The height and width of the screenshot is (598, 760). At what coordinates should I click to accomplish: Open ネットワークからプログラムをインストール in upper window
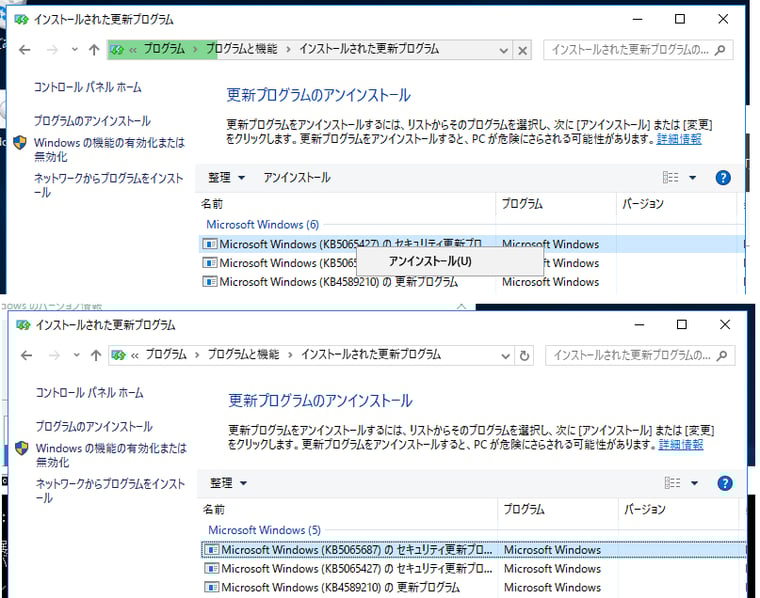coord(108,185)
